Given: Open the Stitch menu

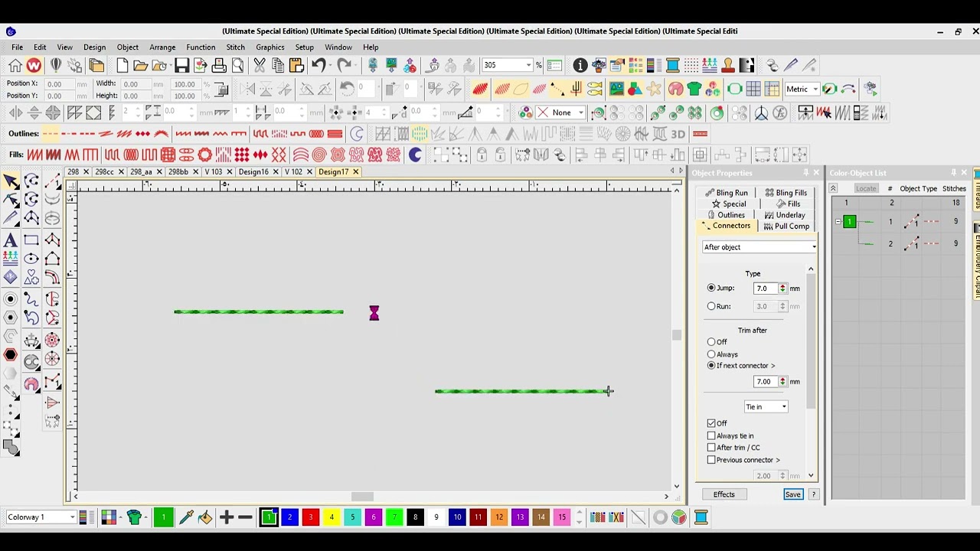Looking at the screenshot, I should [235, 47].
